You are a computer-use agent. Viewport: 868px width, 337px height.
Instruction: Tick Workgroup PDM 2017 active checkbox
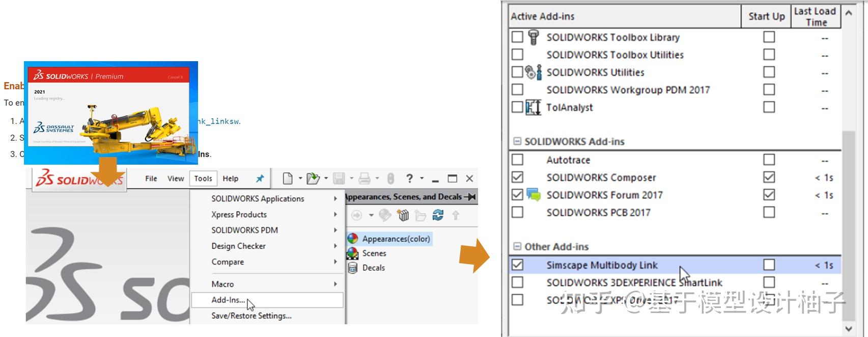[x=517, y=89]
